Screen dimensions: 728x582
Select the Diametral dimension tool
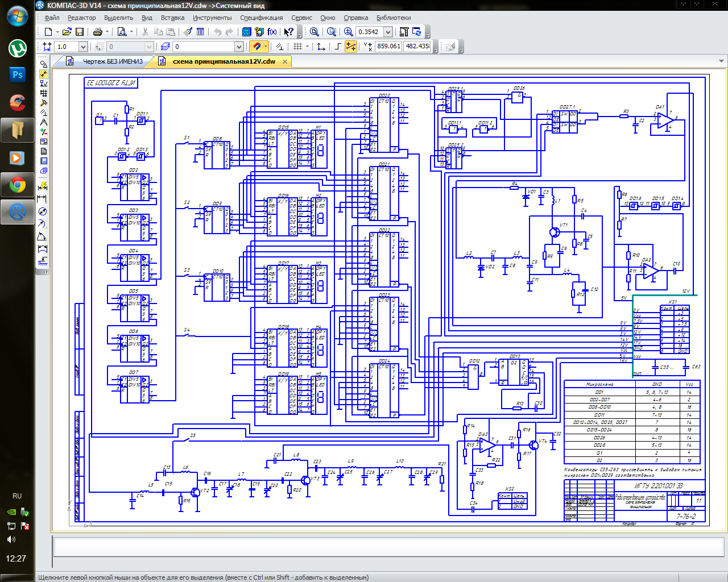[43, 211]
